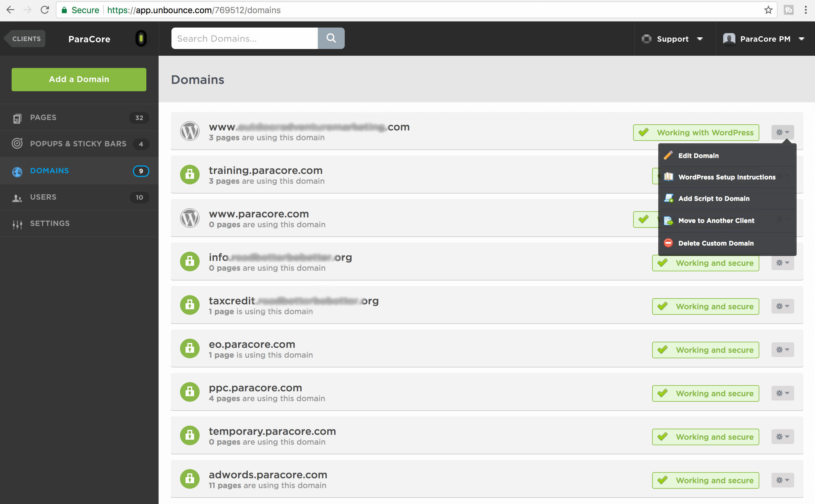Open the temporary.paracore.com domain link
The image size is (815, 504).
272,431
